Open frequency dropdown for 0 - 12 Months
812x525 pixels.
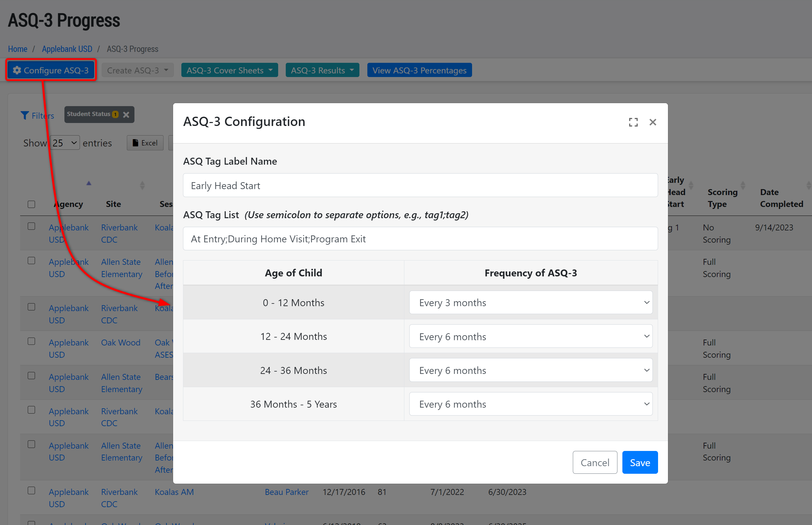pos(530,303)
